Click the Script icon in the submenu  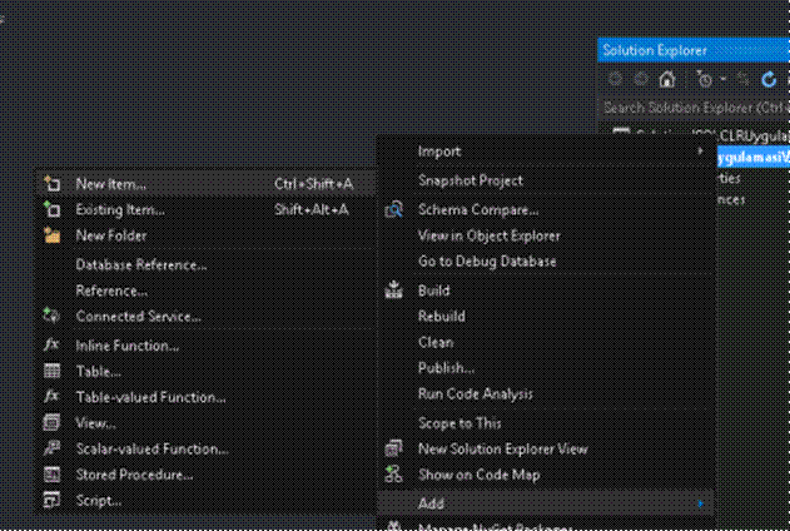coord(52,500)
